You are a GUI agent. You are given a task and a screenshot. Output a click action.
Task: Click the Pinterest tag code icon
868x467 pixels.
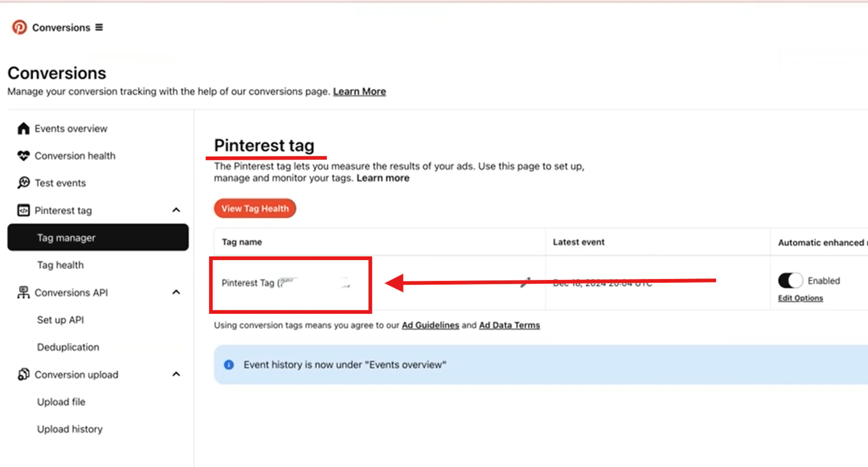pyautogui.click(x=23, y=210)
